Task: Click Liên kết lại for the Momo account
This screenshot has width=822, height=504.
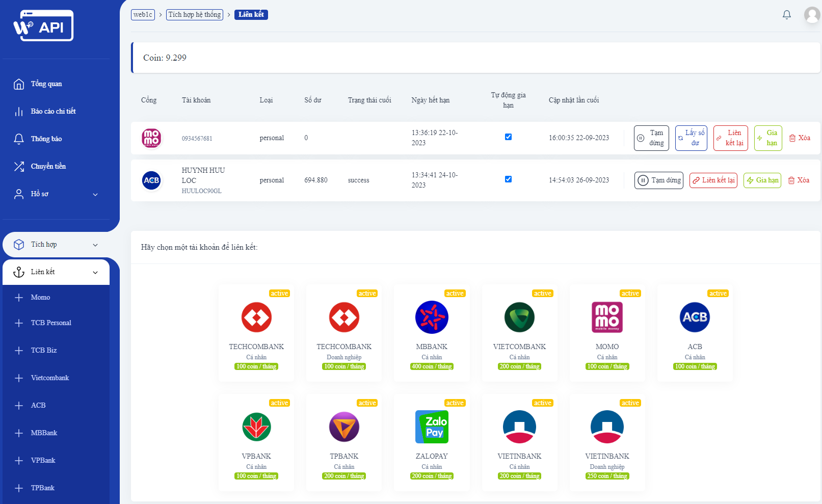Action: 731,138
